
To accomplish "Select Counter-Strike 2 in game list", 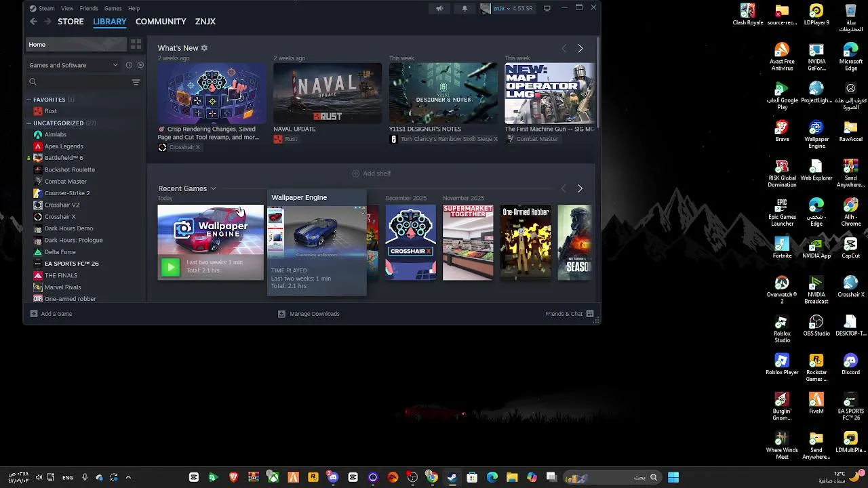I will pos(67,193).
